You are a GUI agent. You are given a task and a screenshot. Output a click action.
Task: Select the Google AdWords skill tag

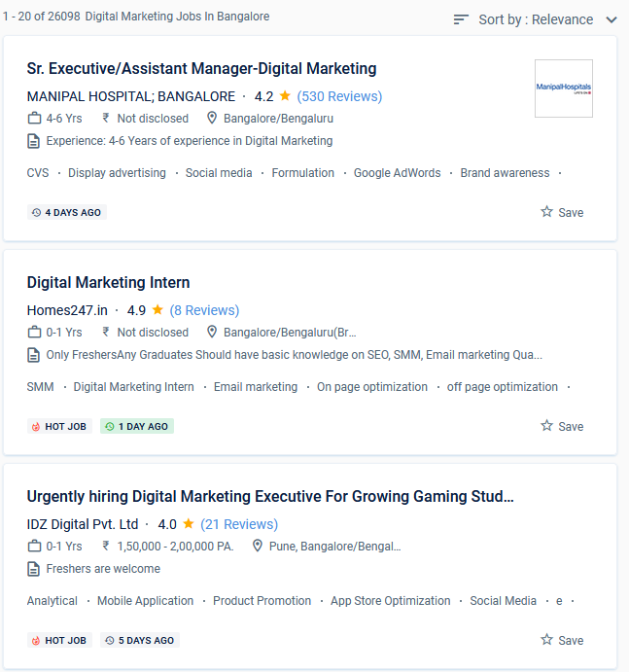coord(398,173)
